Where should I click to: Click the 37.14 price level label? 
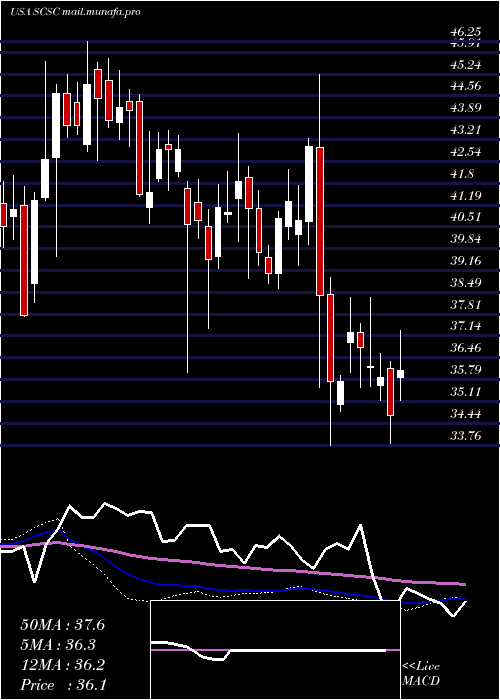pos(466,326)
